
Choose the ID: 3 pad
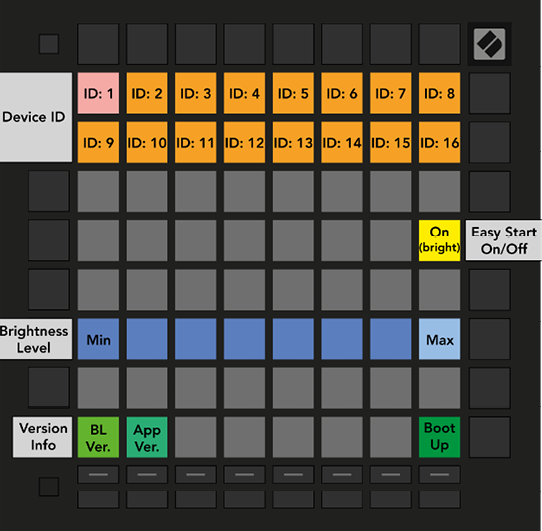pos(196,93)
